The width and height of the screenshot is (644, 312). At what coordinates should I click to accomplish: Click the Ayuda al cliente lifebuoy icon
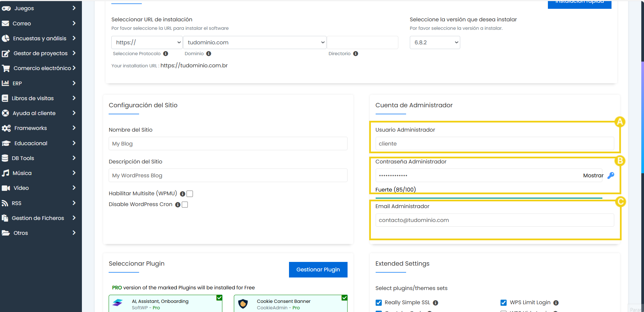(5, 113)
